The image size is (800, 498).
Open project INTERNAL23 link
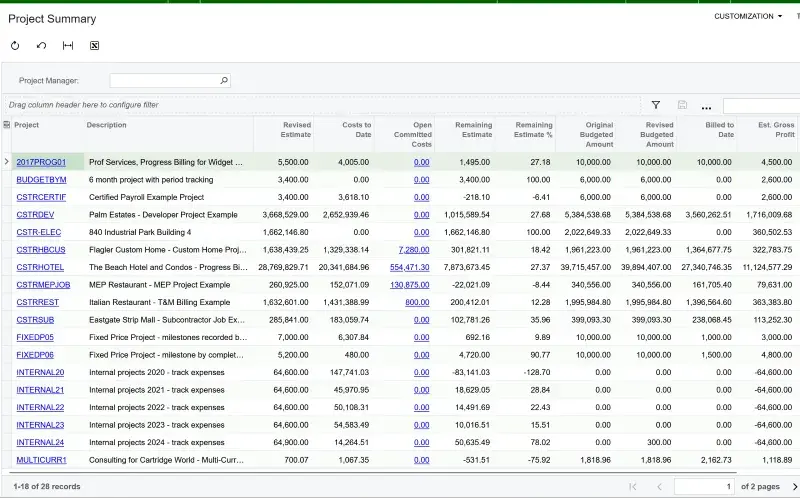point(40,425)
